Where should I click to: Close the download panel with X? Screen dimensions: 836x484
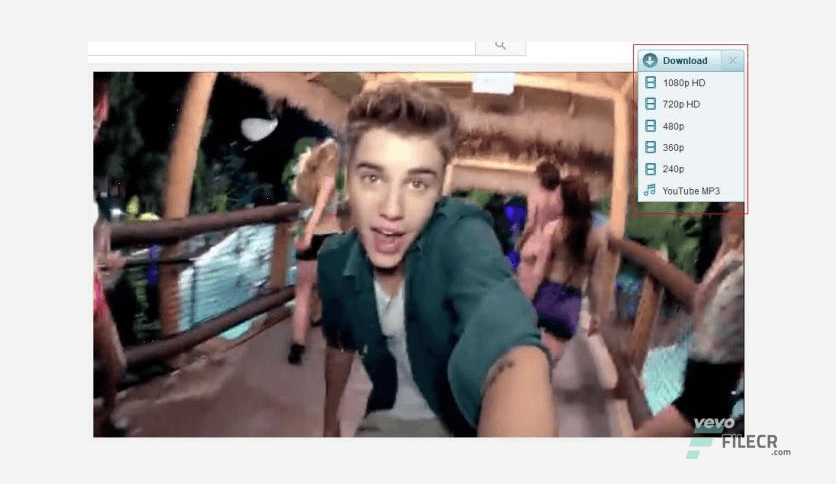pos(733,61)
